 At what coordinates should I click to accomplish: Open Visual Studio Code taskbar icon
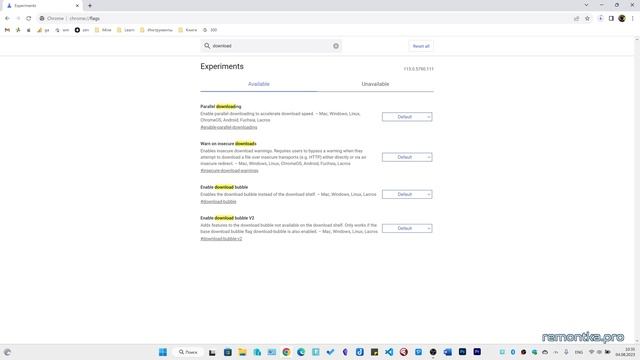coord(389,352)
